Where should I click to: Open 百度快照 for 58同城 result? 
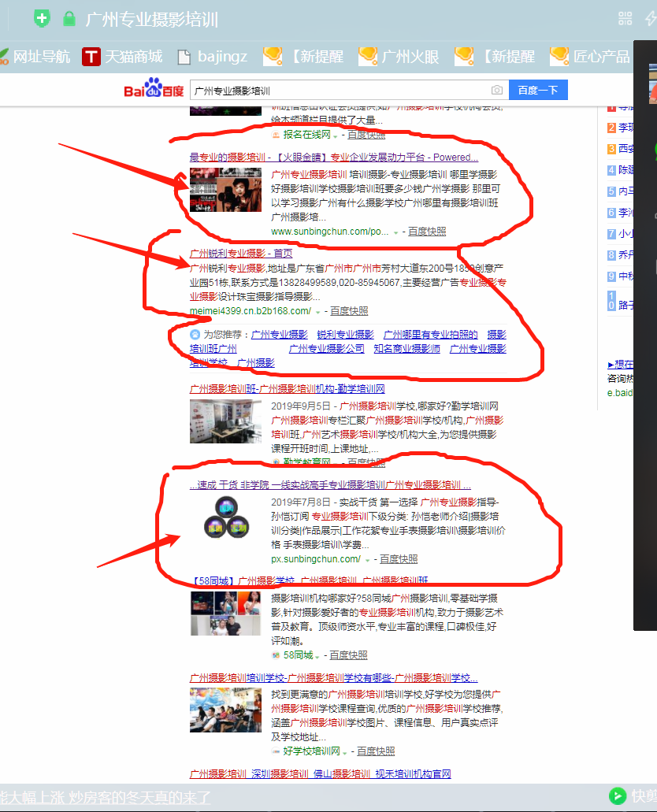[x=348, y=655]
